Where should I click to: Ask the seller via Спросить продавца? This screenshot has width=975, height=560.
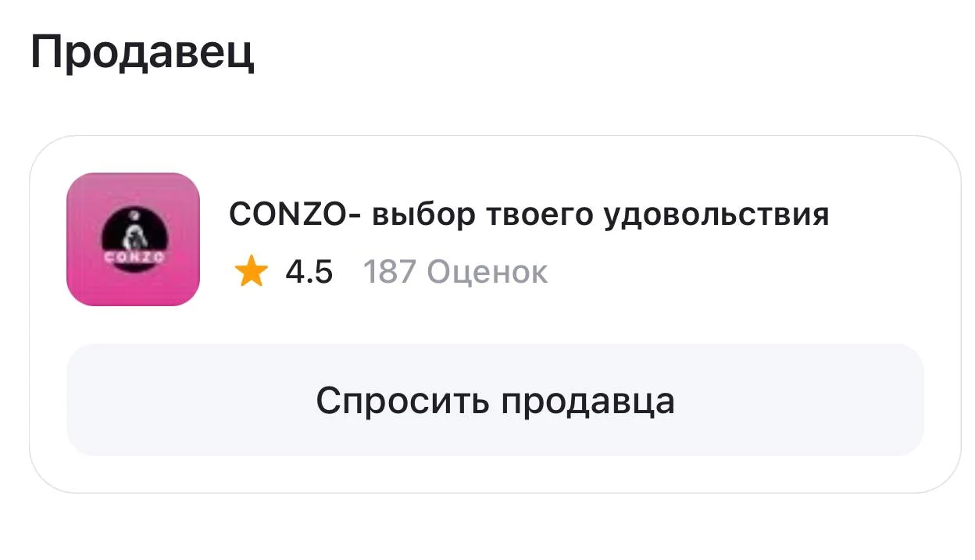click(495, 400)
